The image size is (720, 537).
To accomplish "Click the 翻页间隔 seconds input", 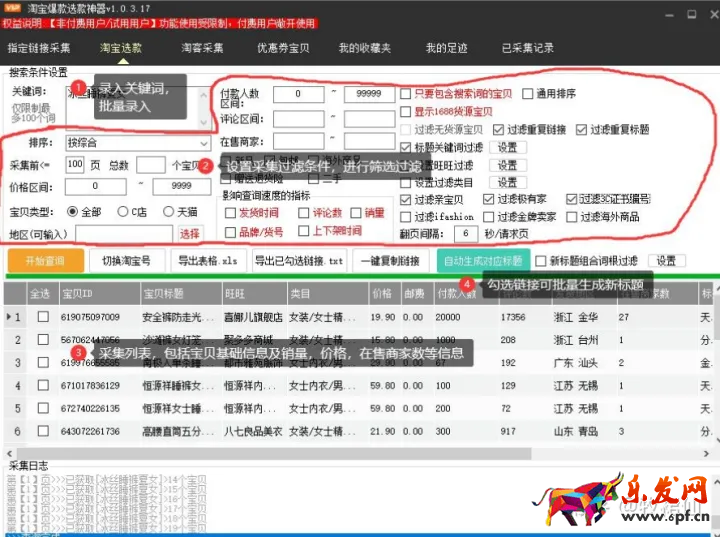I will (x=466, y=234).
